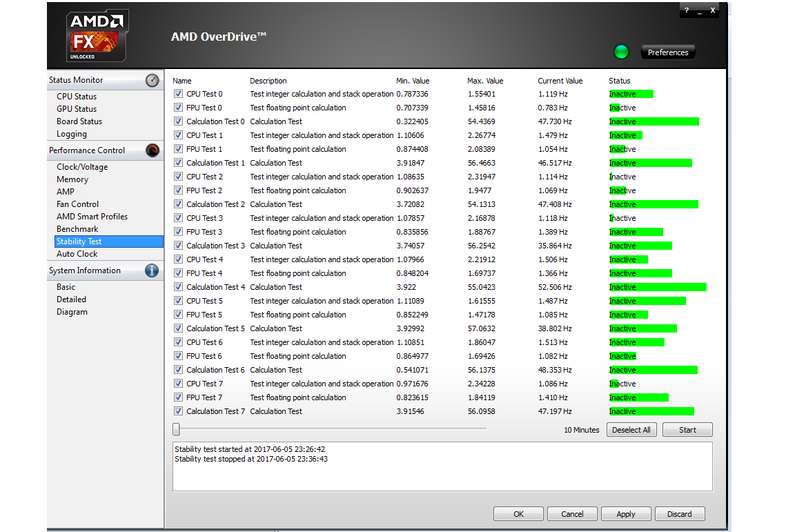
Task: Click the help question mark icon
Action: [x=686, y=11]
